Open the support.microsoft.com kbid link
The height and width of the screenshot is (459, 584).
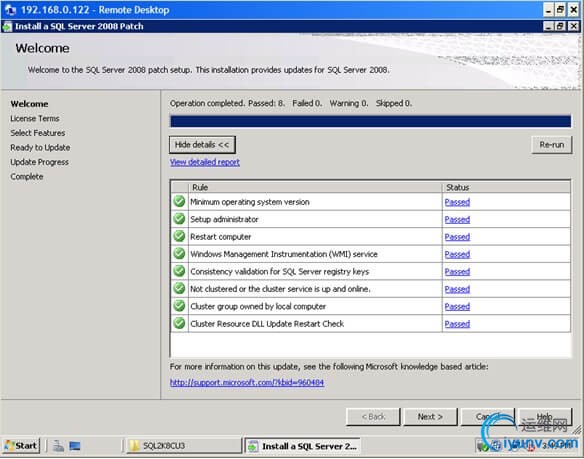[x=247, y=383]
